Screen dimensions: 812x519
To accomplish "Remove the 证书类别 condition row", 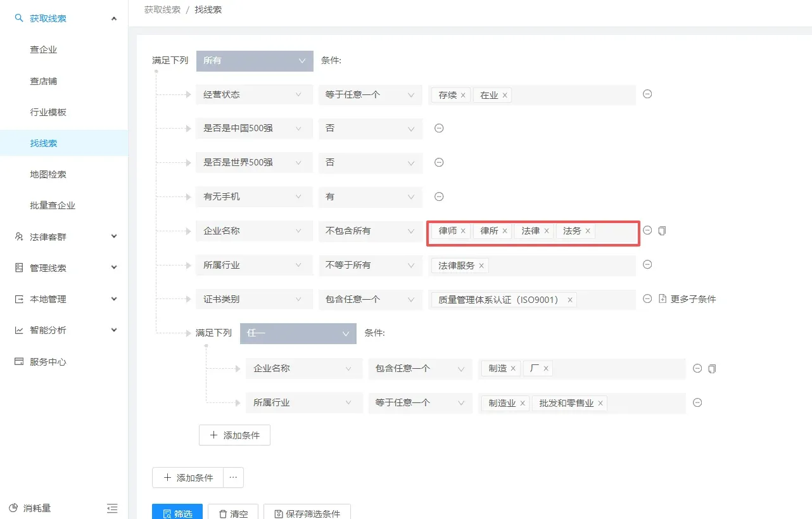I will (647, 298).
